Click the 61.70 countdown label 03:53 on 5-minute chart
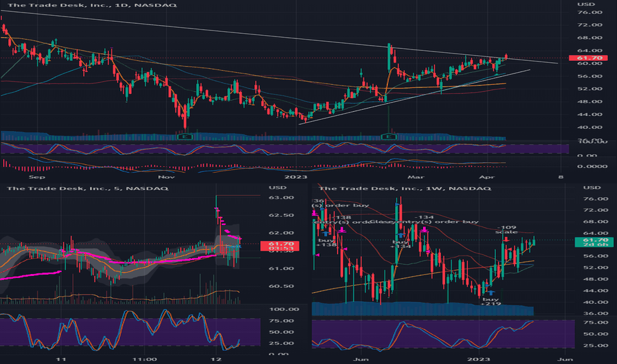Screen dimensions: 617x364 coord(280,246)
